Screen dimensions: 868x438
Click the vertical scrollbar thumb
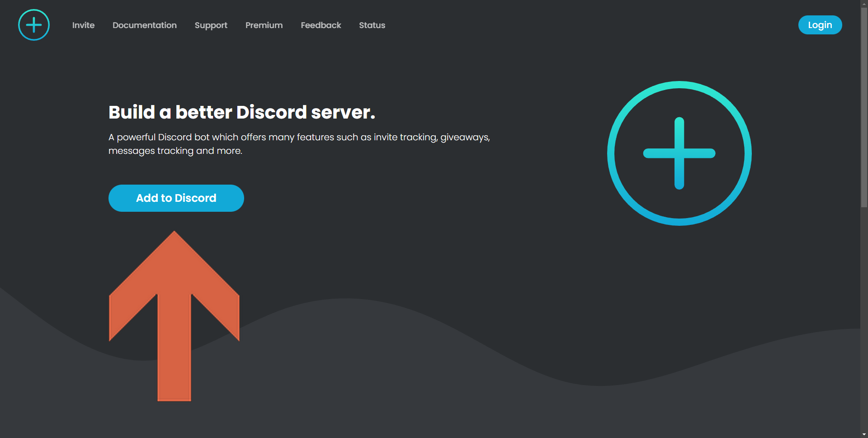(x=864, y=108)
